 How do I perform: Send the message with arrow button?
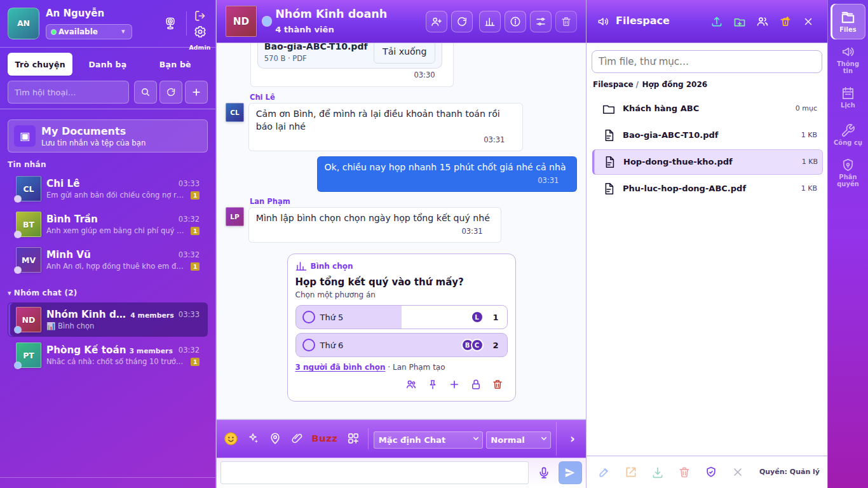point(570,473)
